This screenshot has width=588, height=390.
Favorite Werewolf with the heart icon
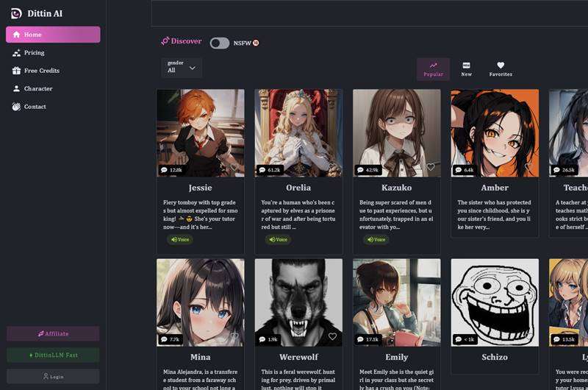(x=332, y=336)
